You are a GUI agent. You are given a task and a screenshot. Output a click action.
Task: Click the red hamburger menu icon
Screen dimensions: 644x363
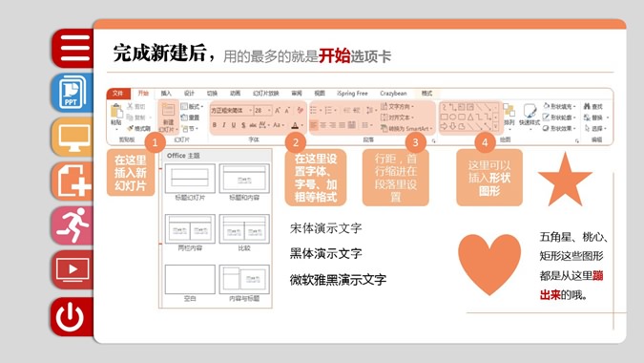(73, 49)
